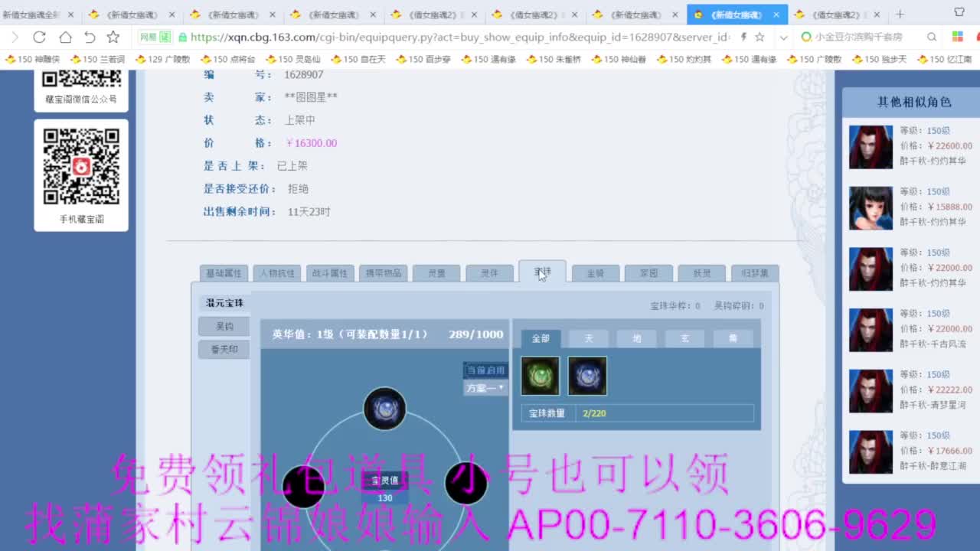Select the green pearl gem icon

click(540, 376)
